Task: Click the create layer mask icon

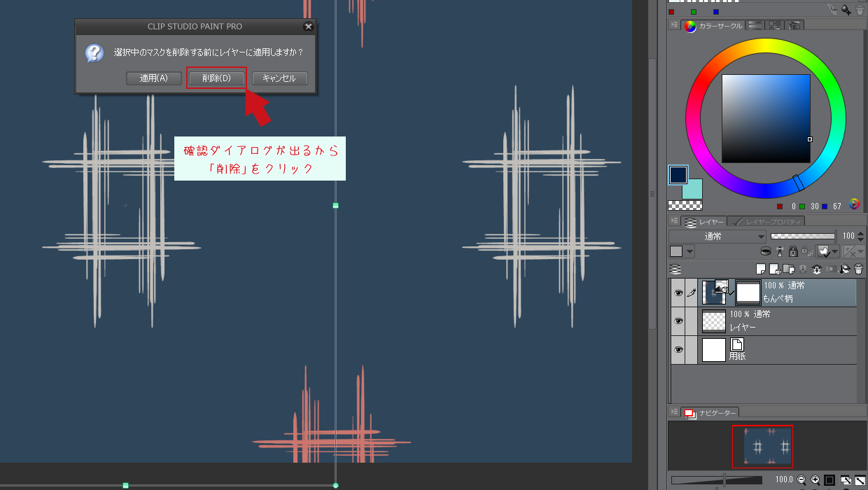Action: (830, 268)
